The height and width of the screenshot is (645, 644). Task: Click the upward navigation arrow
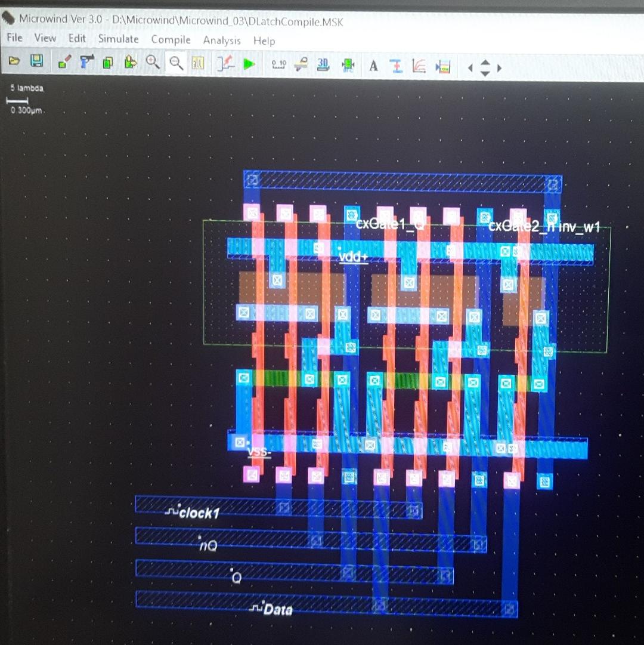click(x=484, y=63)
